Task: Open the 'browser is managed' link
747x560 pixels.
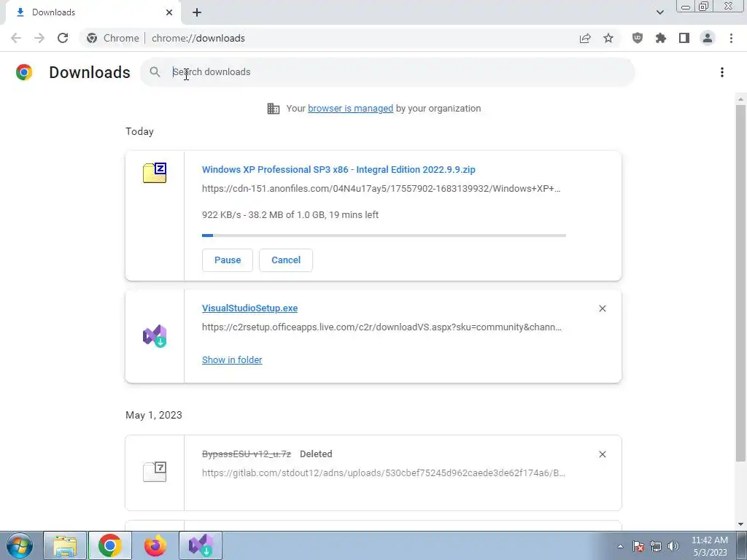Action: tap(350, 109)
